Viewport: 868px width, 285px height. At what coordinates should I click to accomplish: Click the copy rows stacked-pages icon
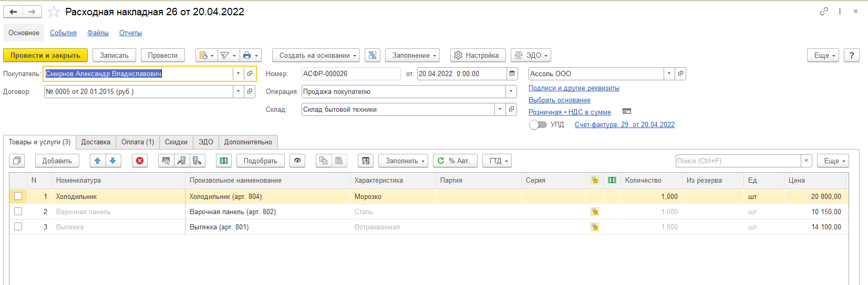click(17, 161)
